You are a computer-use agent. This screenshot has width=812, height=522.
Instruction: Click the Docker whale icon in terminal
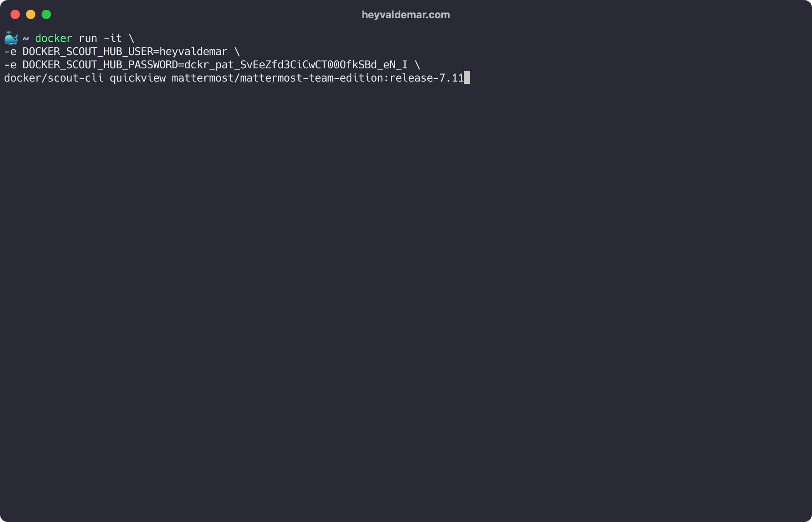(x=10, y=38)
